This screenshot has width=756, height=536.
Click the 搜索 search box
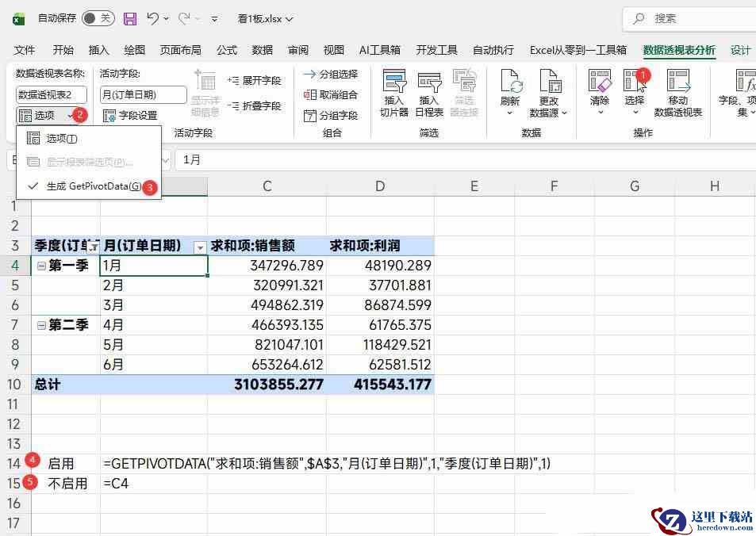(690, 18)
